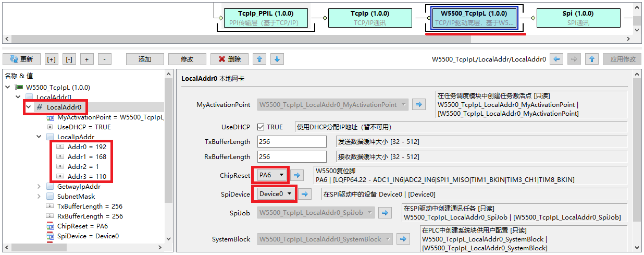Jump to SystemBlock reference arrow icon
Viewport: 644px width, 255px height.
402,239
